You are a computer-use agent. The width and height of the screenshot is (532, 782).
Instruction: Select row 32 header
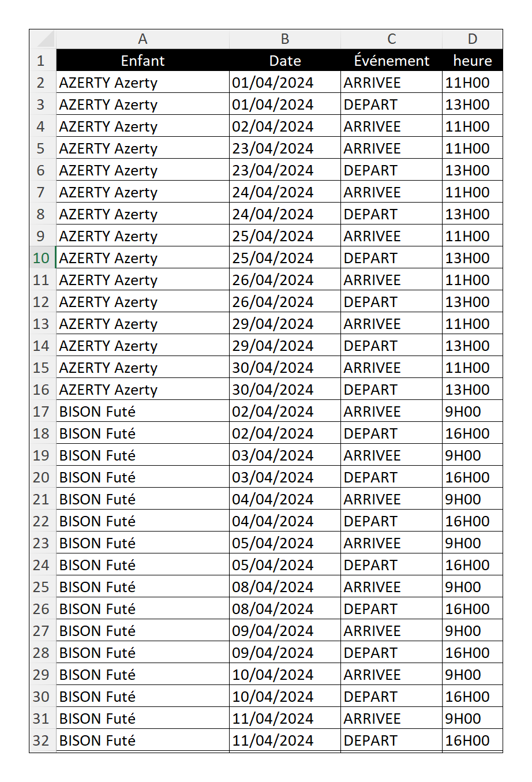click(43, 740)
